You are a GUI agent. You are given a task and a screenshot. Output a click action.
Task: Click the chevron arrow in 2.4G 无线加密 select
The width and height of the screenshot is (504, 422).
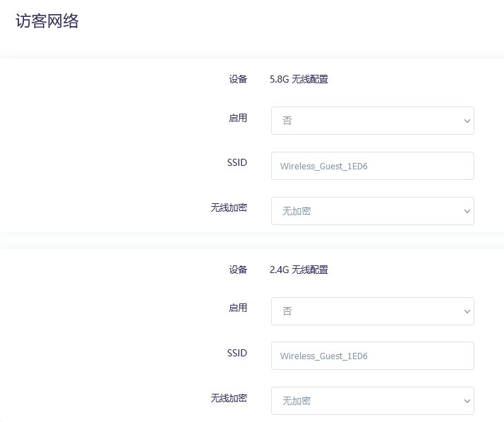pyautogui.click(x=467, y=402)
